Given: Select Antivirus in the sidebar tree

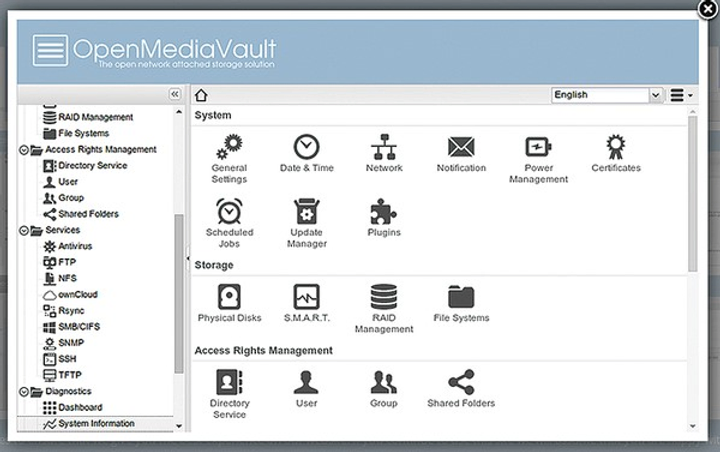Looking at the screenshot, I should pyautogui.click(x=68, y=246).
